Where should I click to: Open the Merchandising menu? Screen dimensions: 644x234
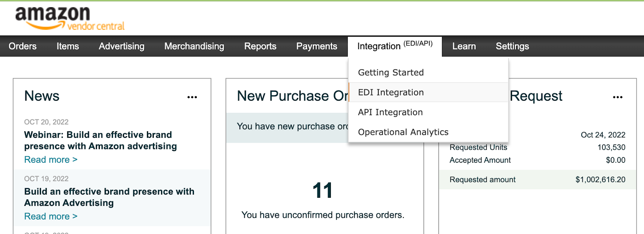pyautogui.click(x=194, y=46)
